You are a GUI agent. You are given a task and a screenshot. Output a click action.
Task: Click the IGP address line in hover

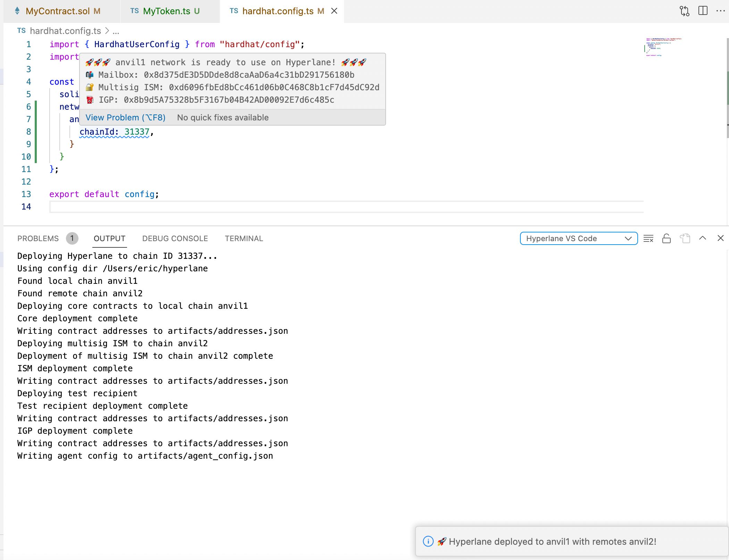pyautogui.click(x=210, y=100)
